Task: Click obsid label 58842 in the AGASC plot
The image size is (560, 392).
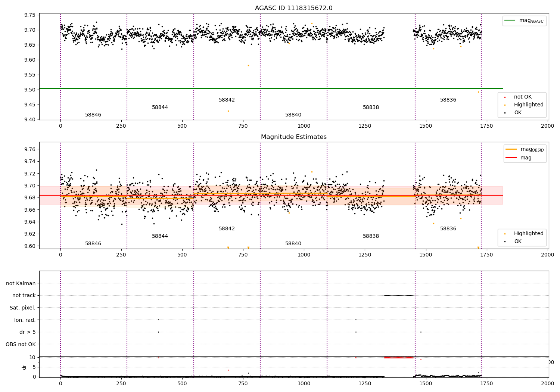Action: 227,100
